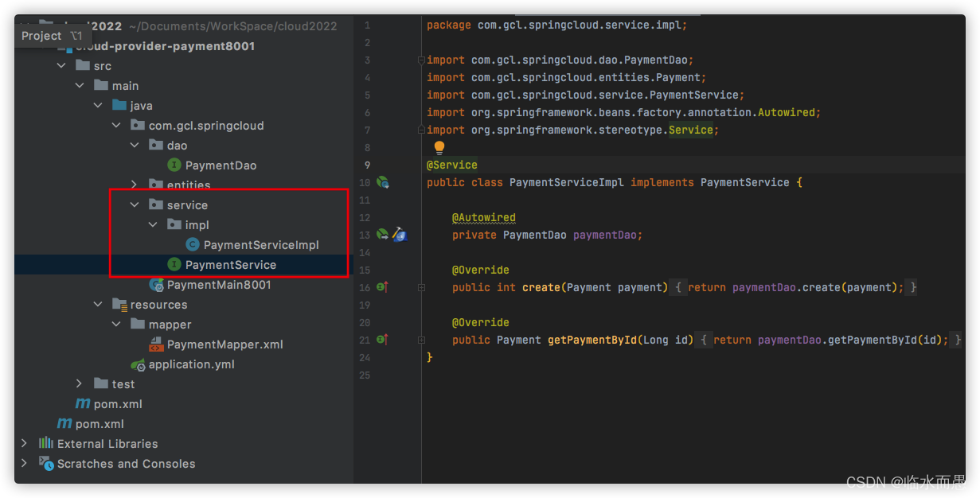
Task: Click the Maven icon of pom.xml above External Libraries
Action: click(64, 424)
